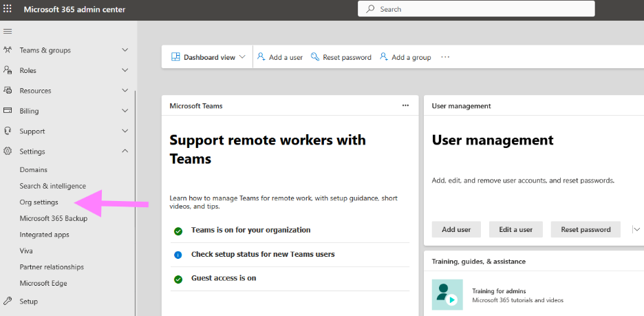
Task: Click the Billing card icon in the sidebar
Action: [x=8, y=111]
